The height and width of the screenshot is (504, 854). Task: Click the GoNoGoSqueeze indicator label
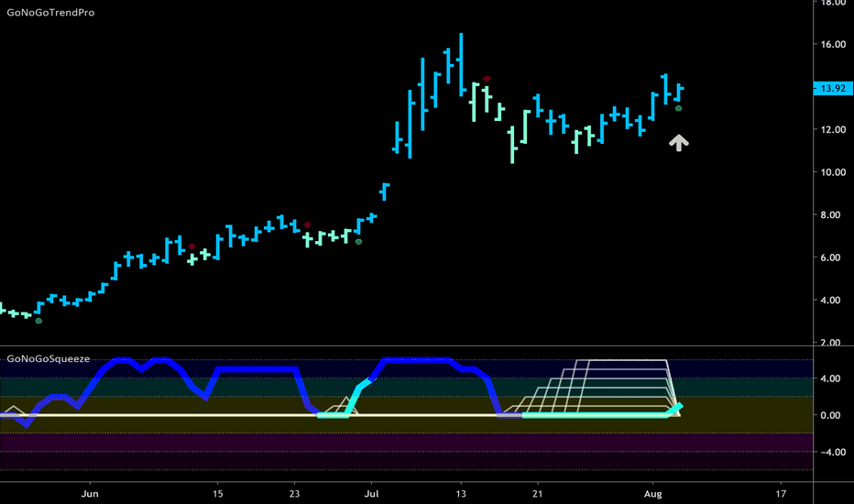pos(49,358)
